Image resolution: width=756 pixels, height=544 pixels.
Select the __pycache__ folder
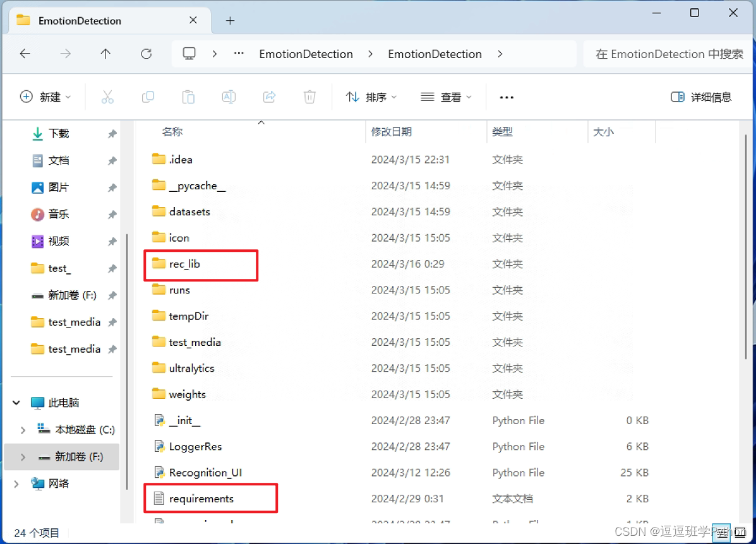click(x=197, y=186)
